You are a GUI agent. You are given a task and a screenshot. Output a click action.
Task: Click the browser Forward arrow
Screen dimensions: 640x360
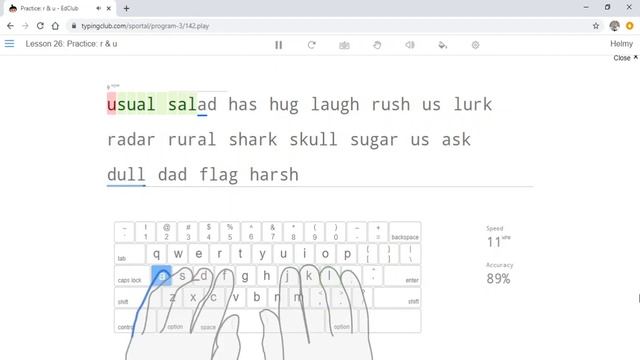point(25,26)
